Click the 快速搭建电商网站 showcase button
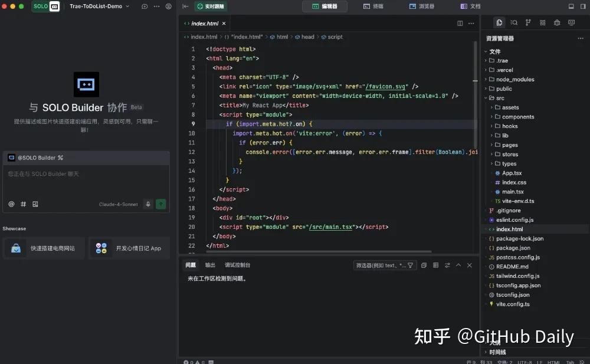This screenshot has width=590, height=364. point(43,248)
